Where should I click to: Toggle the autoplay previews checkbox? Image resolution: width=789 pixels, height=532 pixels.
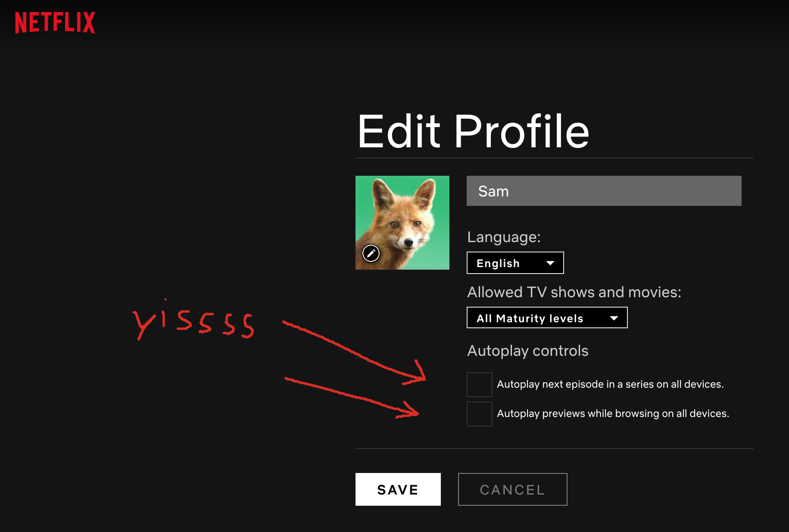(x=480, y=414)
